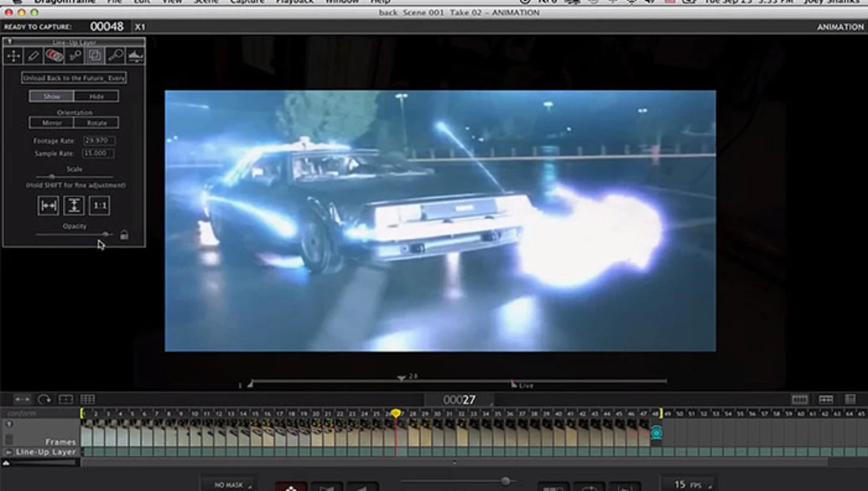This screenshot has width=868, height=491.
Task: Click the lightbulb icon in the Frames track
Action: [9, 424]
